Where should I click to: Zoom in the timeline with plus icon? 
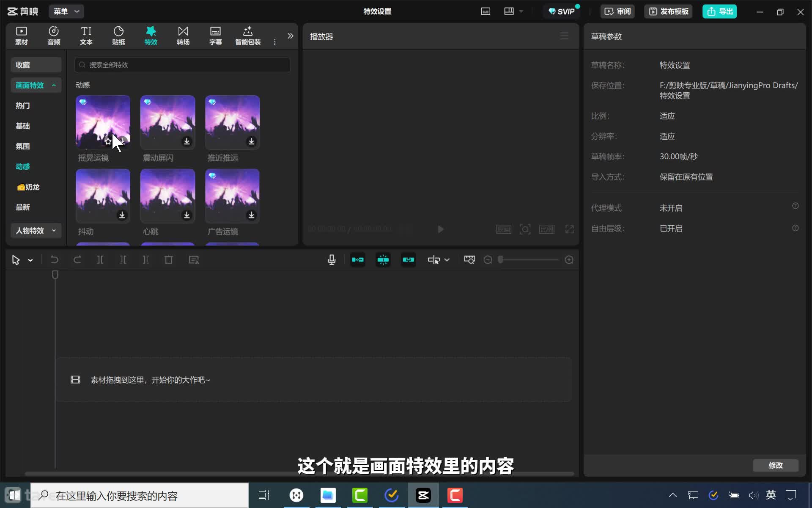pyautogui.click(x=569, y=260)
